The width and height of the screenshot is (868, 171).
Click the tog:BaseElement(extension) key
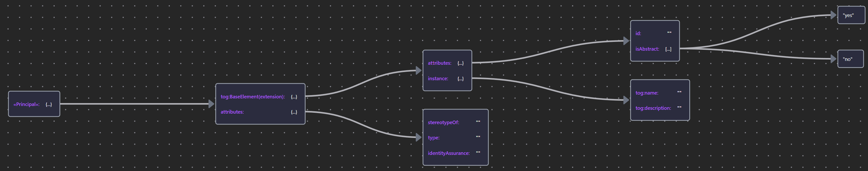point(253,97)
